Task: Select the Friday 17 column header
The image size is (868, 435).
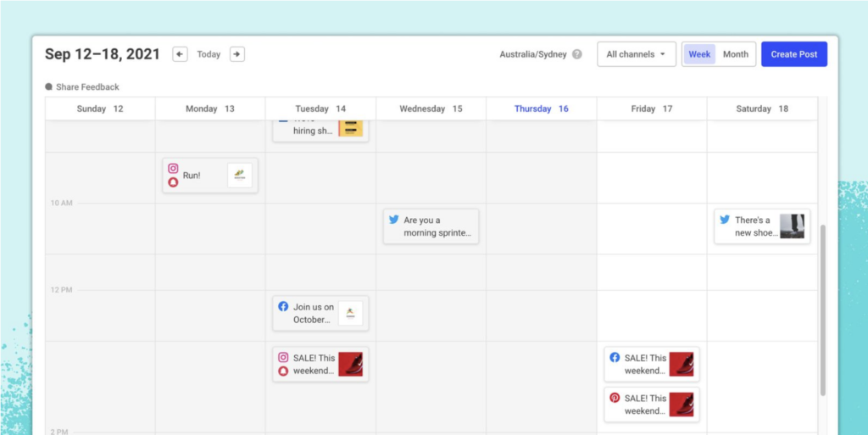Action: point(652,109)
